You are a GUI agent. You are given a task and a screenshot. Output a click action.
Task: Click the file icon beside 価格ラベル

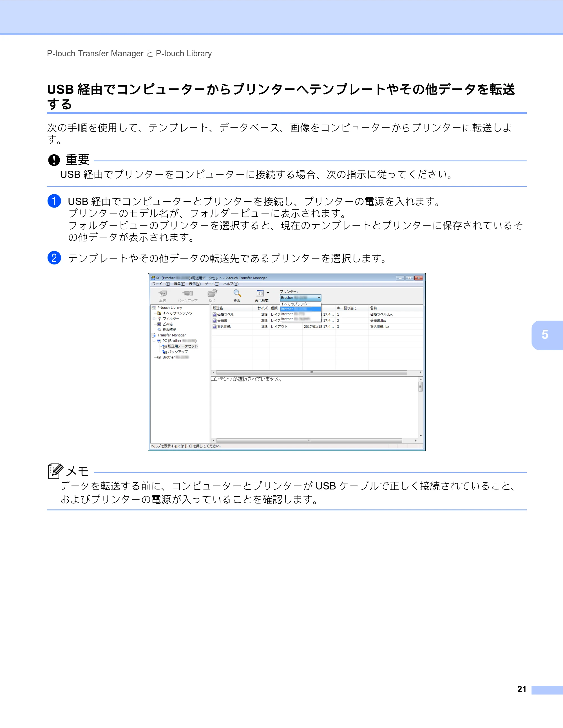click(x=215, y=315)
